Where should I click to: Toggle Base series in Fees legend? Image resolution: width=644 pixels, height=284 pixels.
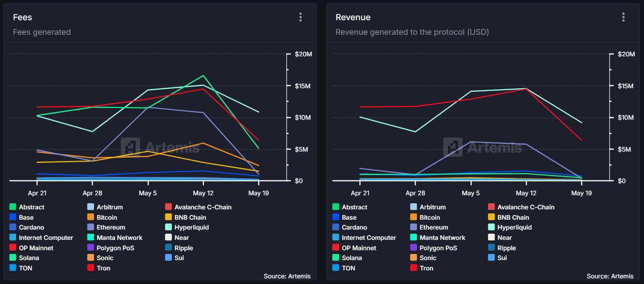tap(22, 217)
